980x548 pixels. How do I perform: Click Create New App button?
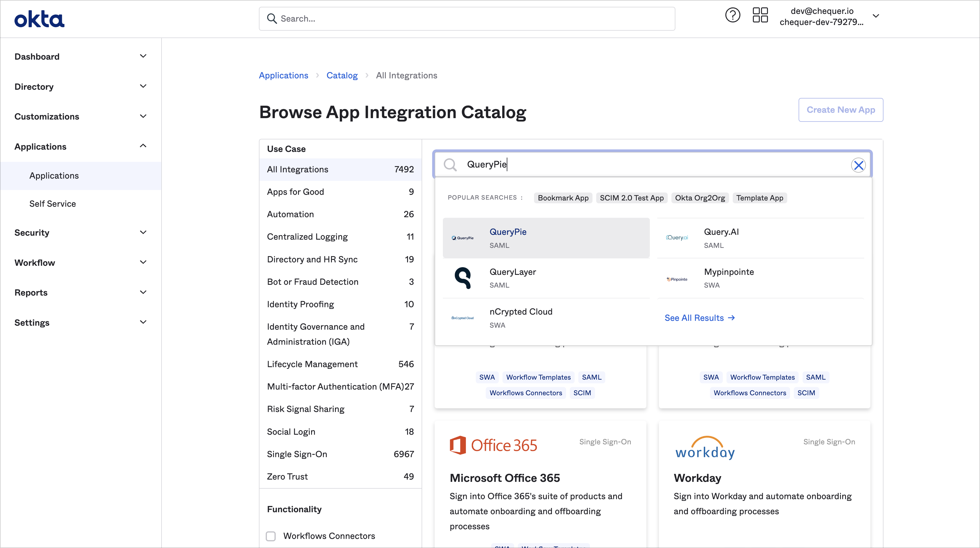coord(841,110)
